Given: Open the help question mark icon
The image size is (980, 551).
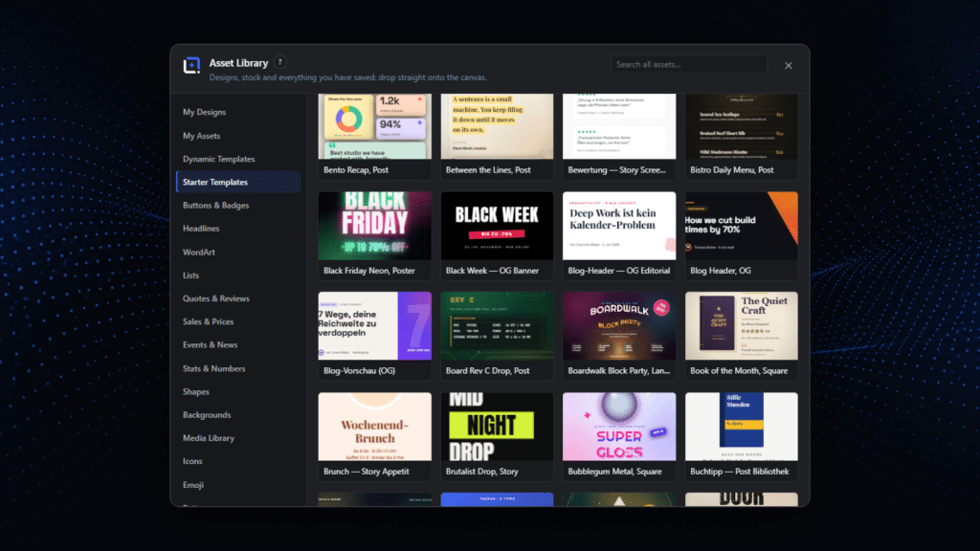Looking at the screenshot, I should pos(280,62).
